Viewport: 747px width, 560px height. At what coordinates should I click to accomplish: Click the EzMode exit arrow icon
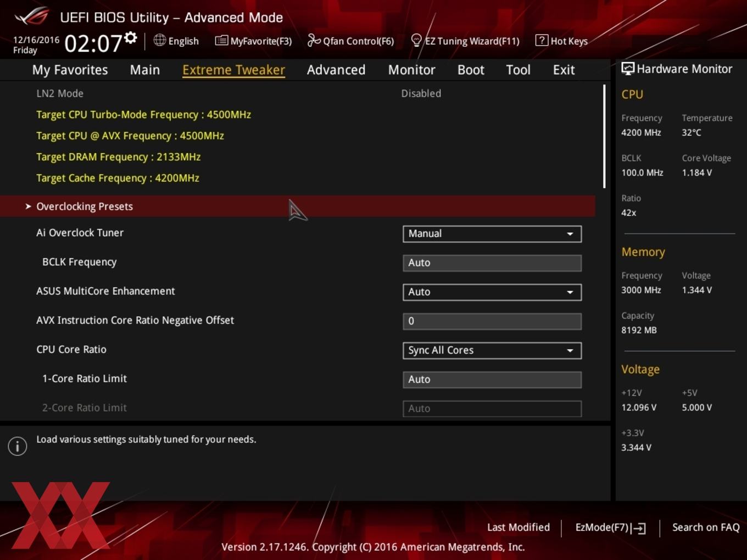coord(638,528)
